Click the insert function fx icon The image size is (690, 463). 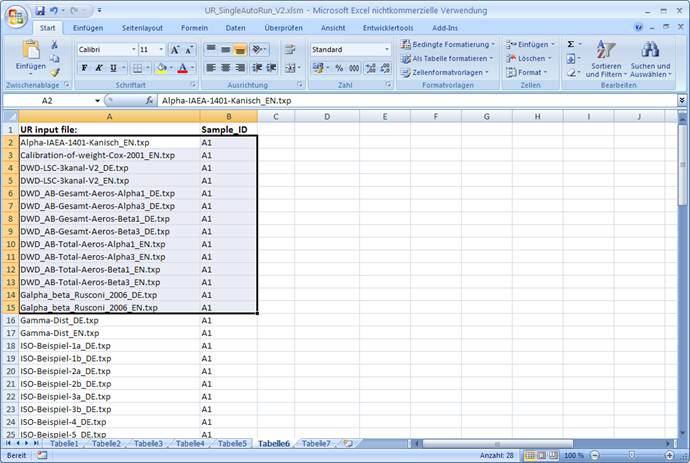tap(149, 101)
